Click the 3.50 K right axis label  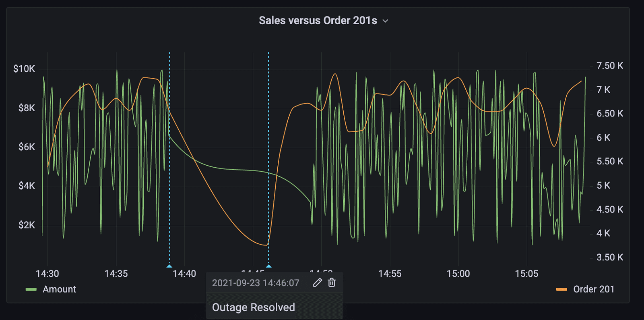[610, 257]
